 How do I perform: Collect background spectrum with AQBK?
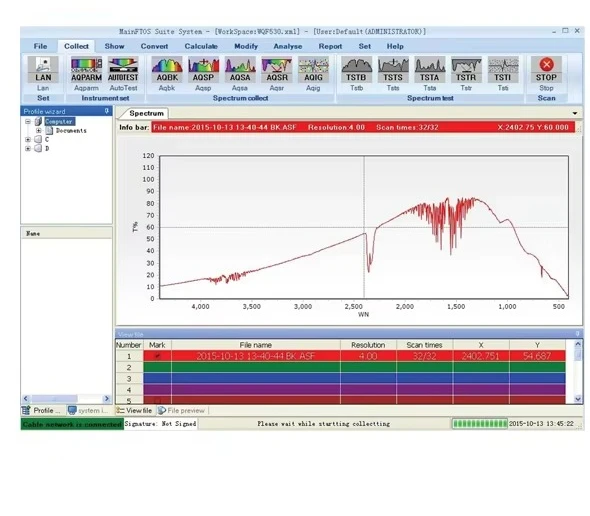click(167, 69)
